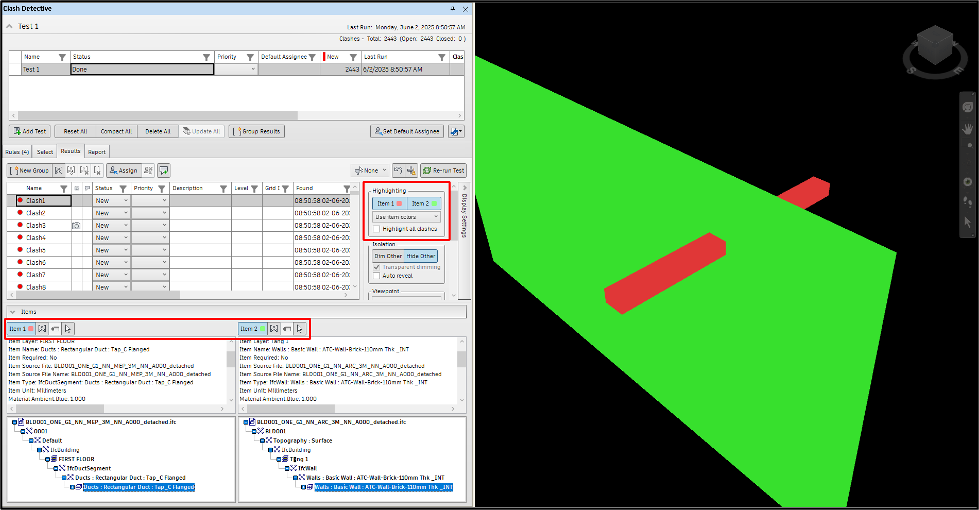Switch to the Select tab
This screenshot has height=510, width=979.
[x=45, y=152]
